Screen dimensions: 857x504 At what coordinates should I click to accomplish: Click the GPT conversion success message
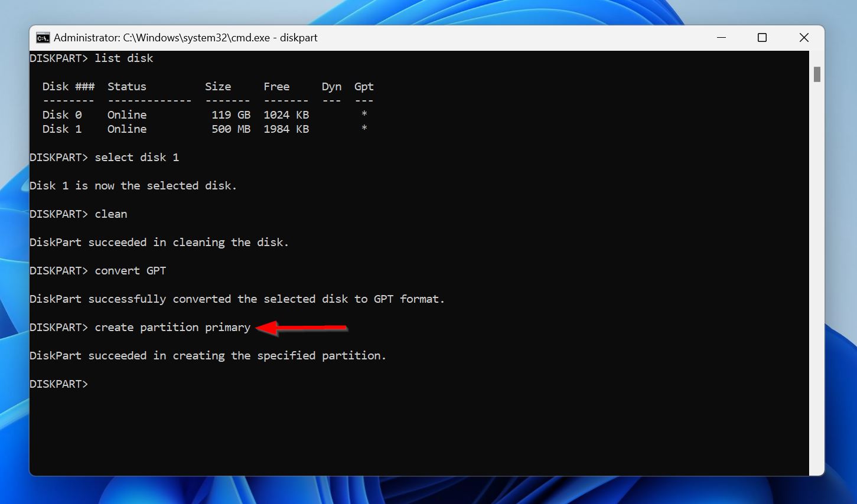pos(237,299)
